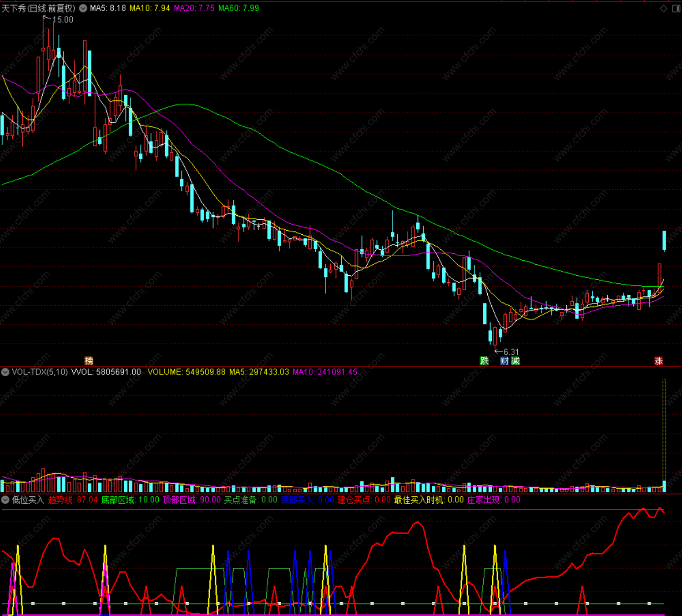Click the diamond icon at top right
This screenshot has width=682, height=616.
click(663, 8)
